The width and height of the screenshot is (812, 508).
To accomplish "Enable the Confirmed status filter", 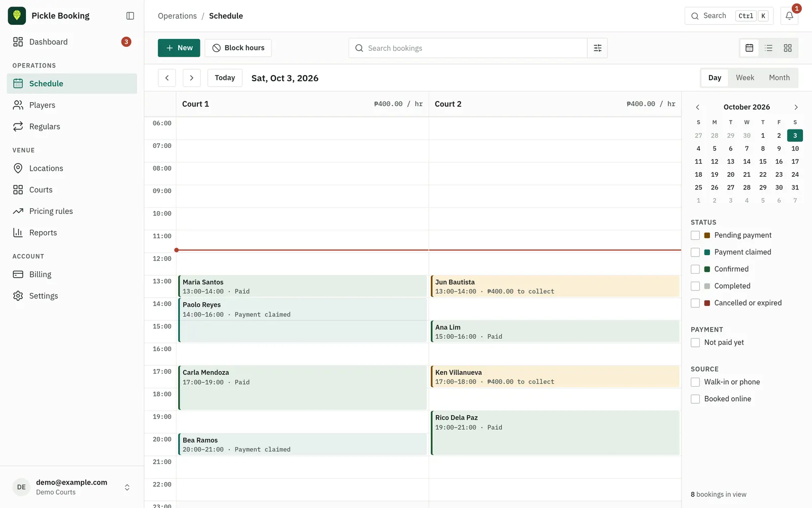I will [x=695, y=269].
